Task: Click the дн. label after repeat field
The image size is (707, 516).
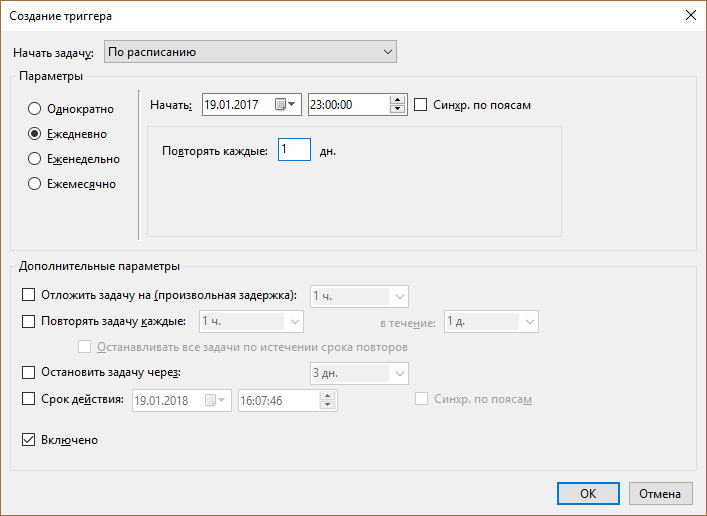Action: point(328,151)
